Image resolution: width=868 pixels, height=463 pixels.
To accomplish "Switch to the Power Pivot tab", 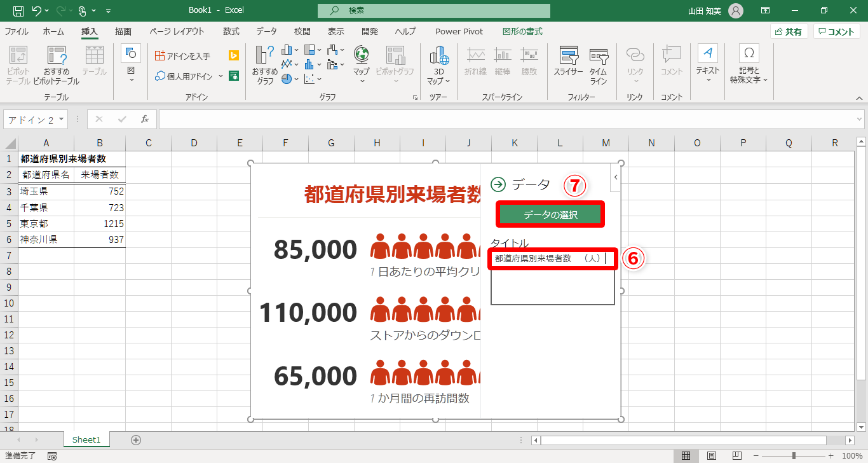I will 459,31.
